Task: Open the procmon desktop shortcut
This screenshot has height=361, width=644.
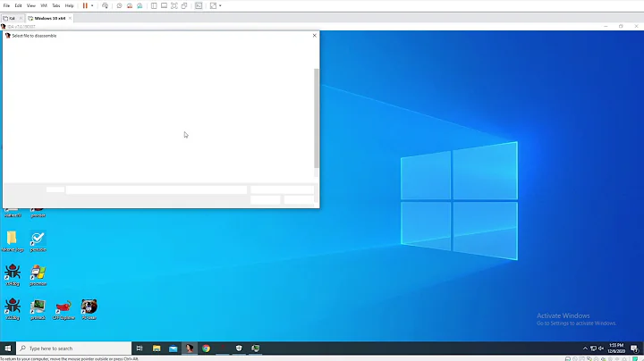Action: (x=38, y=275)
